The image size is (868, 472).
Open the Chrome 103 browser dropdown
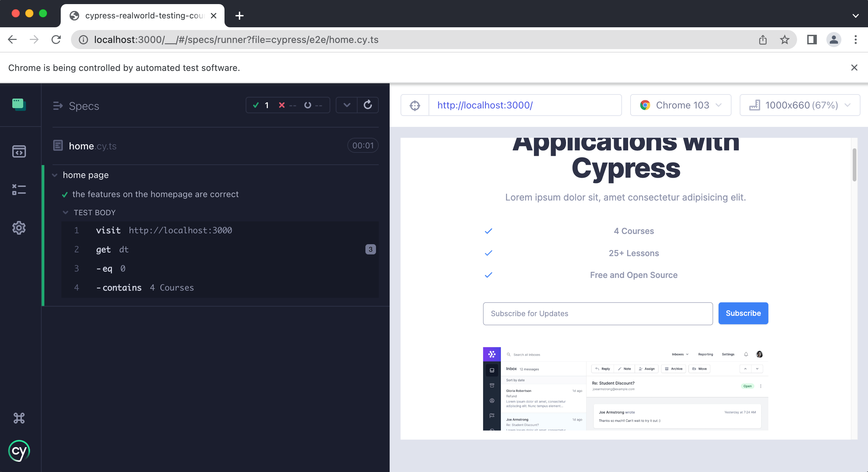click(681, 105)
